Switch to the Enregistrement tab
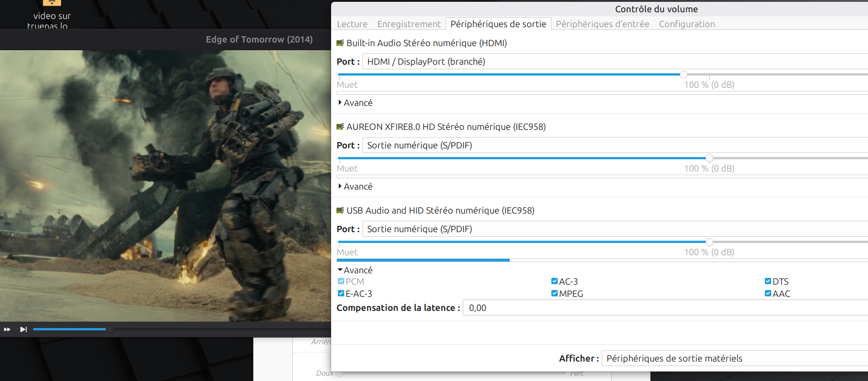This screenshot has height=381, width=868. pos(409,24)
